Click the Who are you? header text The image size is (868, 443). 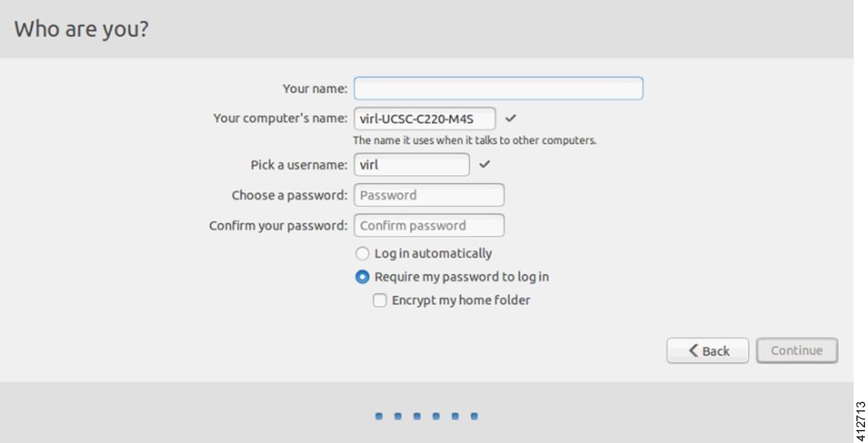point(81,28)
